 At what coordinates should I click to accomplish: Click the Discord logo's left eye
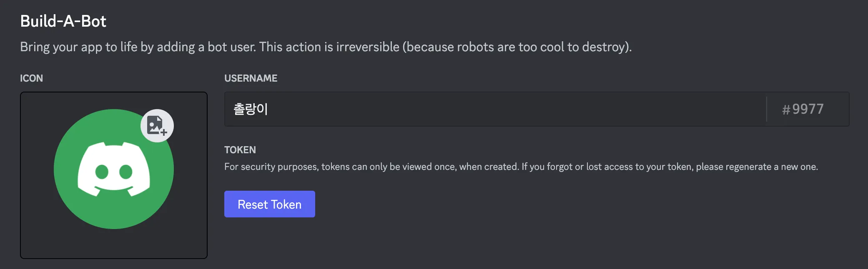click(102, 172)
